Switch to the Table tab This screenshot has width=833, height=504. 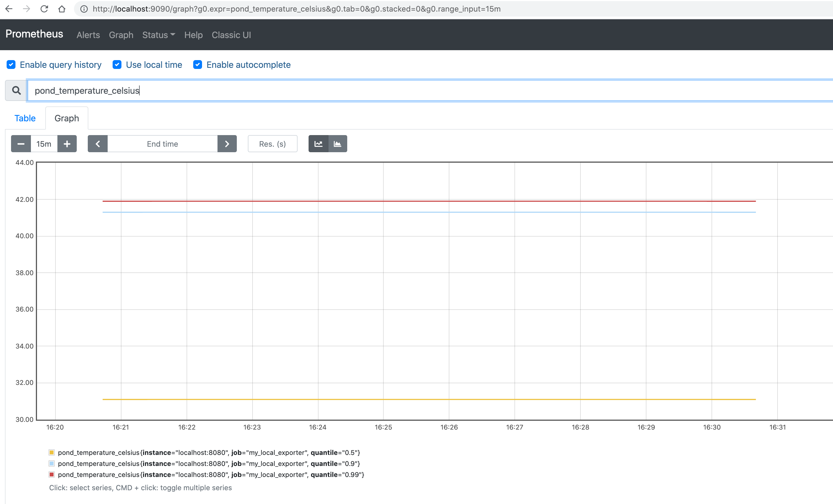tap(25, 118)
